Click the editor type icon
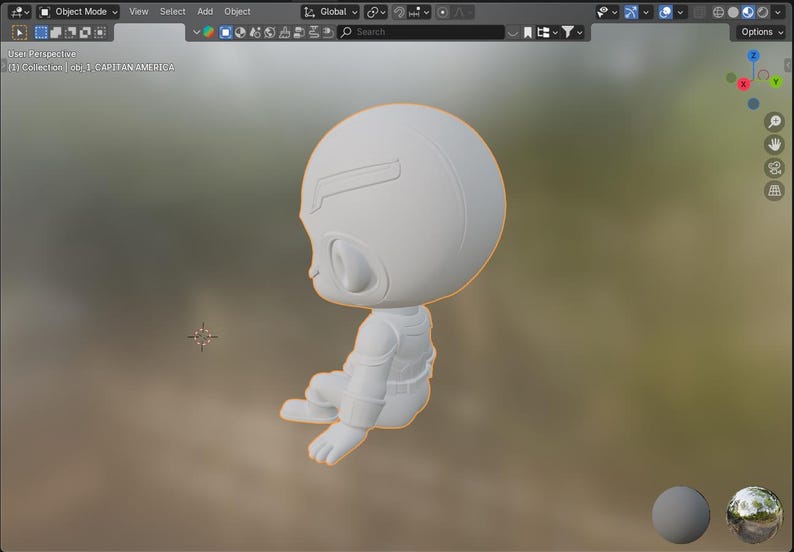 coord(19,12)
